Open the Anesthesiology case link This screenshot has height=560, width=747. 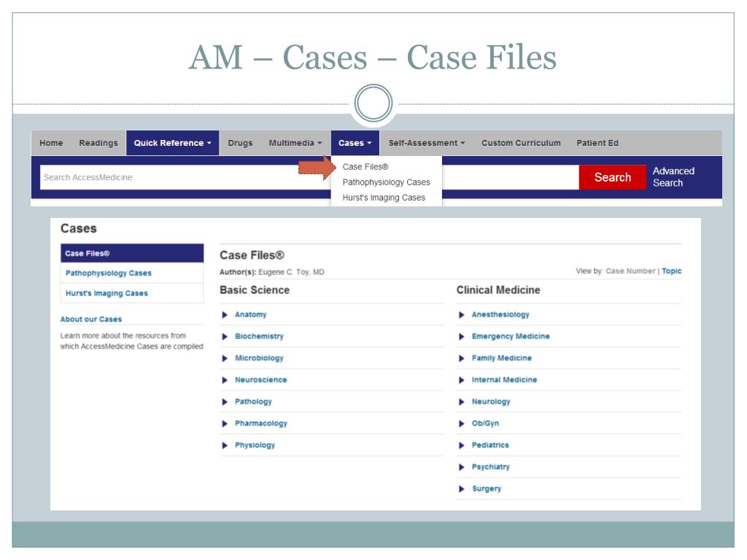(500, 315)
